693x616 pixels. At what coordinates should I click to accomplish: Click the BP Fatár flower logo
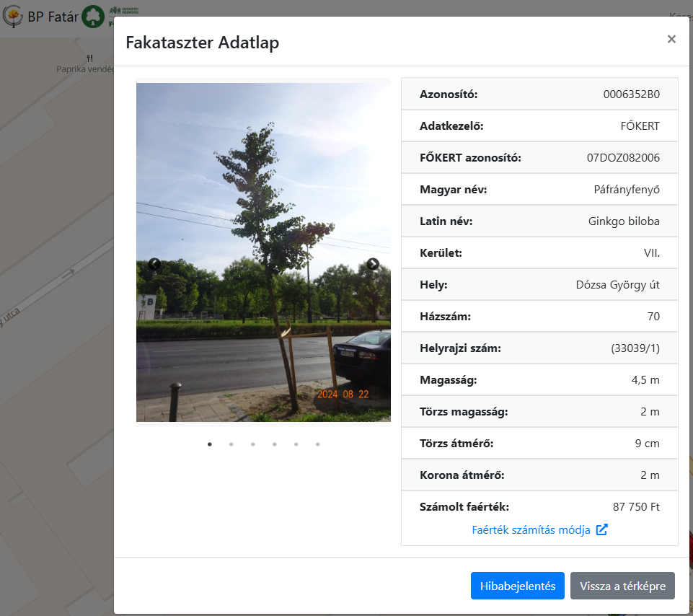click(12, 16)
